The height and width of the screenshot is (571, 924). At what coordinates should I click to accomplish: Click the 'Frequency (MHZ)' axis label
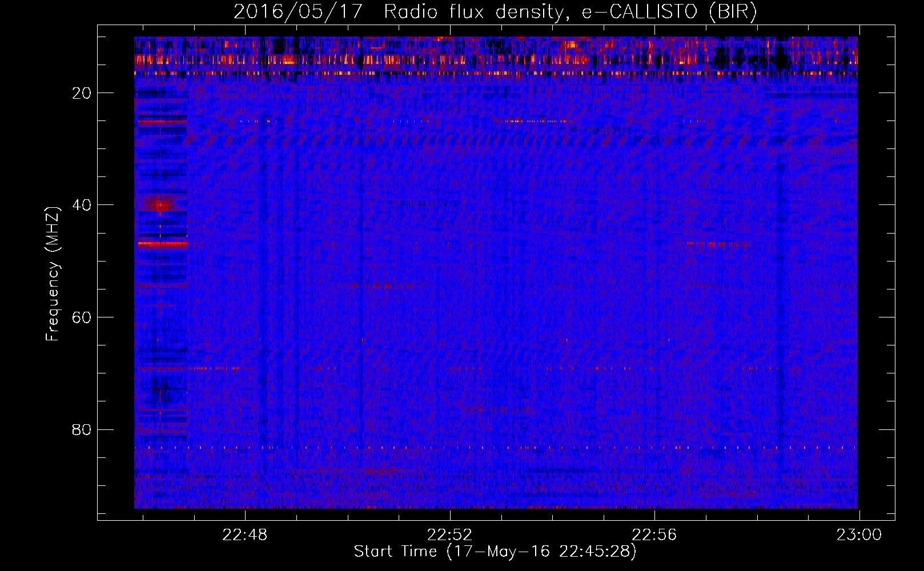click(x=53, y=274)
